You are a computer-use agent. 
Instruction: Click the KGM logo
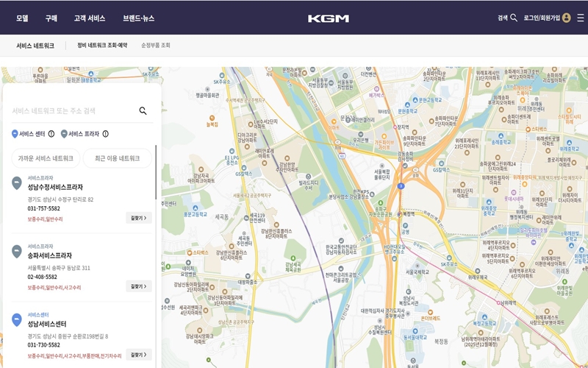[328, 18]
